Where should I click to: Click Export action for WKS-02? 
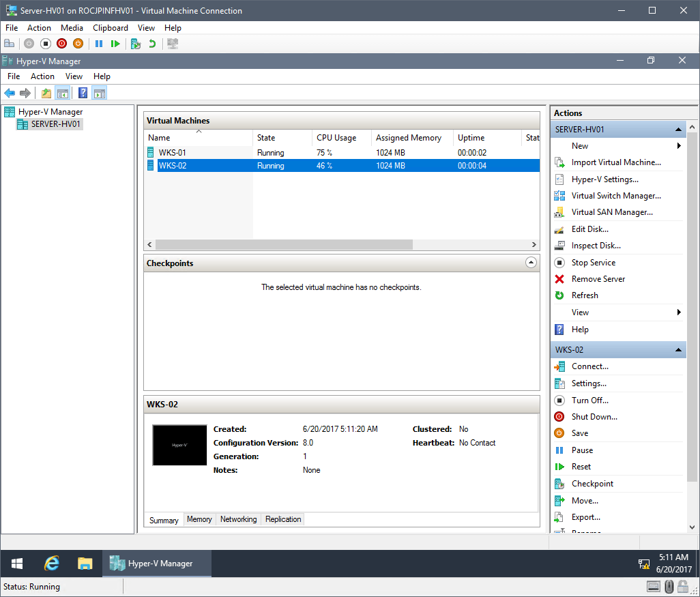click(x=585, y=517)
